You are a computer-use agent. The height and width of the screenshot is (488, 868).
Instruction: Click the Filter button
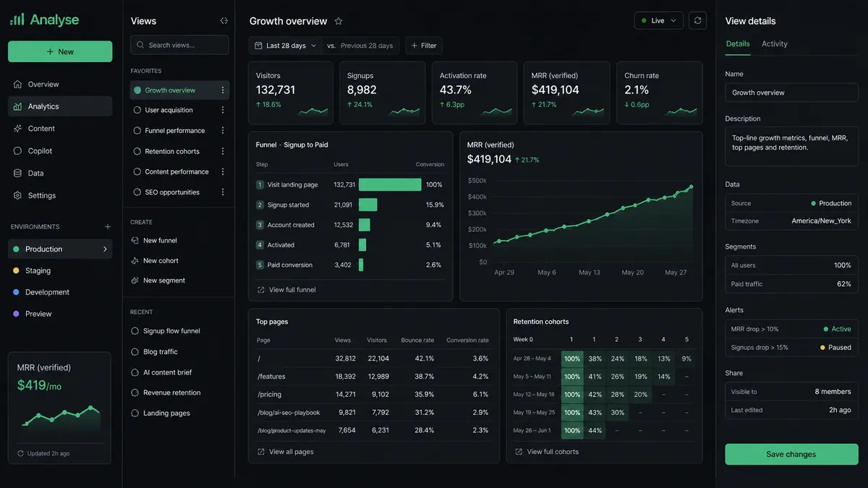[424, 46]
